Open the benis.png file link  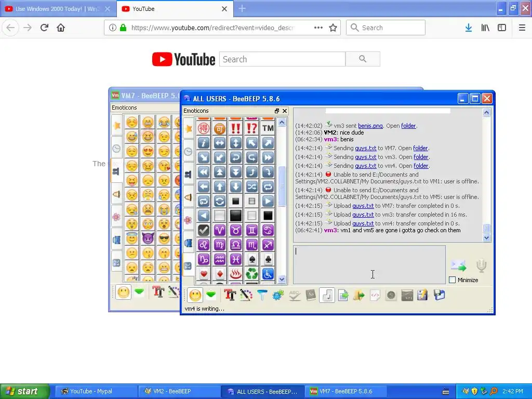(370, 126)
